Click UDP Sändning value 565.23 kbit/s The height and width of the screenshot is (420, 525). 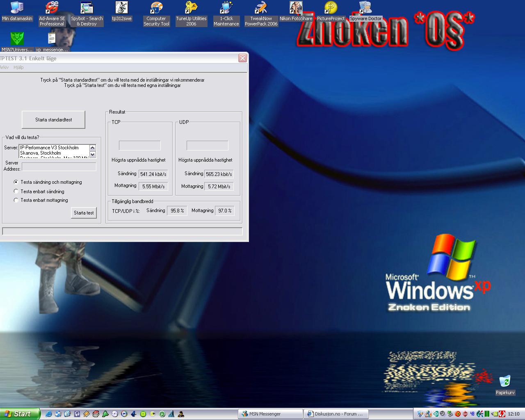[x=219, y=174]
